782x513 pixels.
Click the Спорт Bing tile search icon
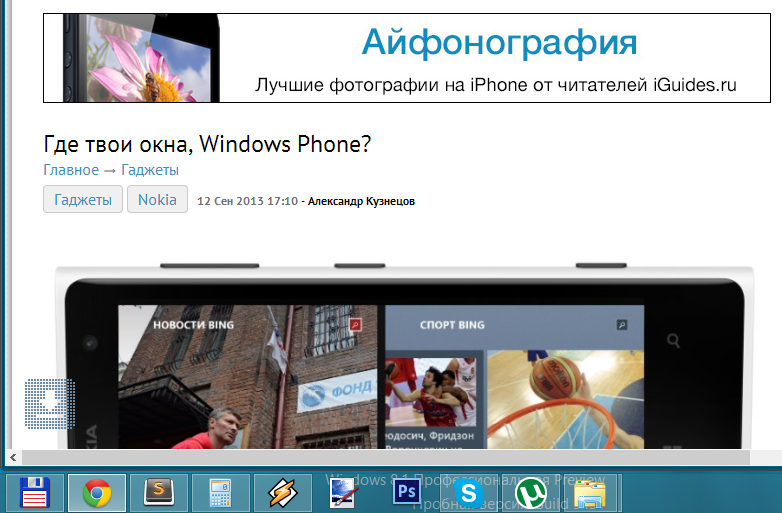click(622, 325)
